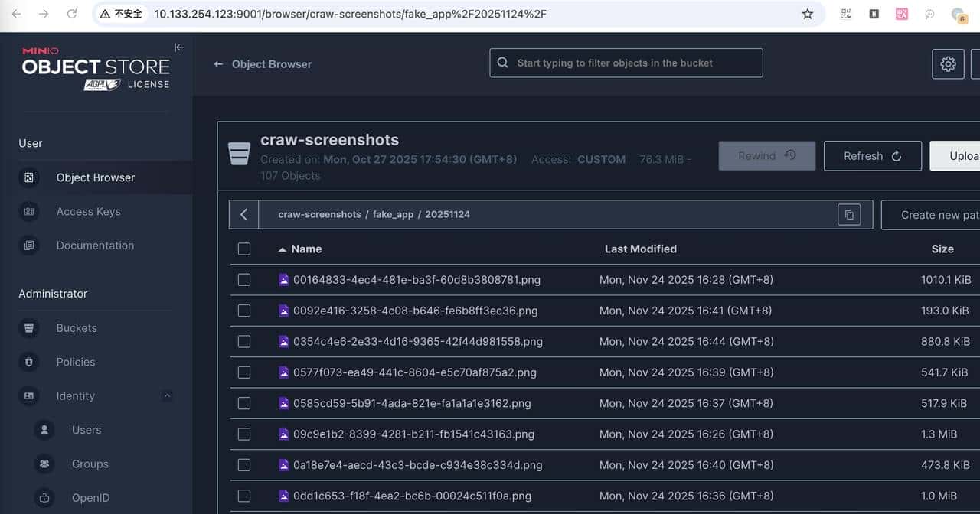980x514 pixels.
Task: Copy the current path icon
Action: tap(849, 215)
